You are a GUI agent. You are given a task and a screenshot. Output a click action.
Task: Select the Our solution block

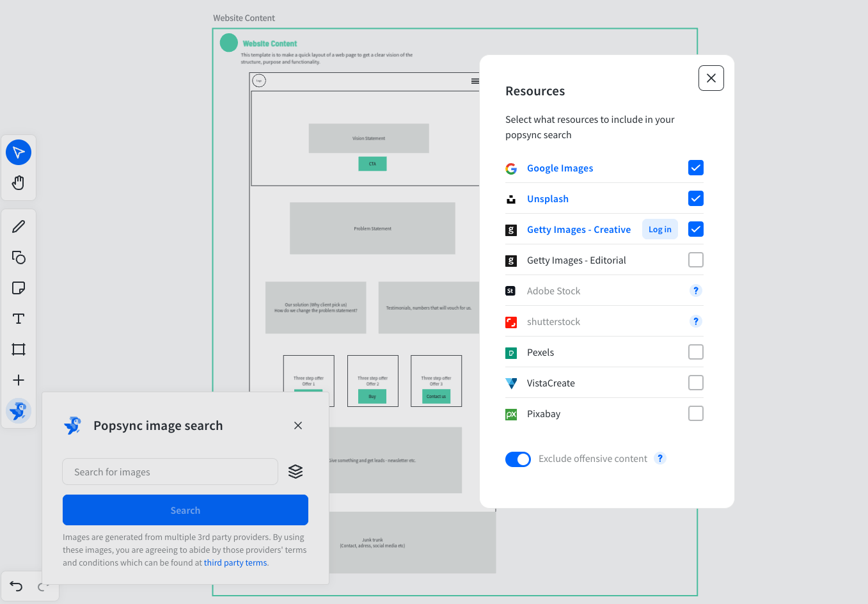click(316, 308)
